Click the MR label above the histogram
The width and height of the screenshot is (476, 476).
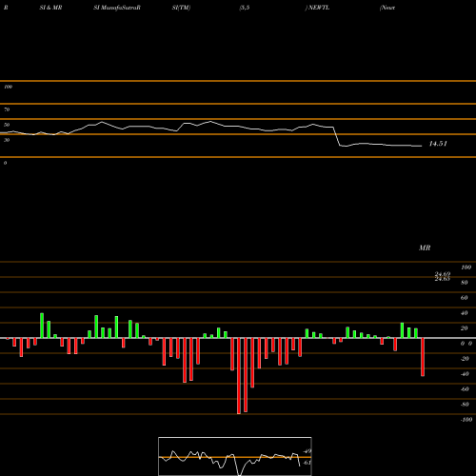(425, 248)
